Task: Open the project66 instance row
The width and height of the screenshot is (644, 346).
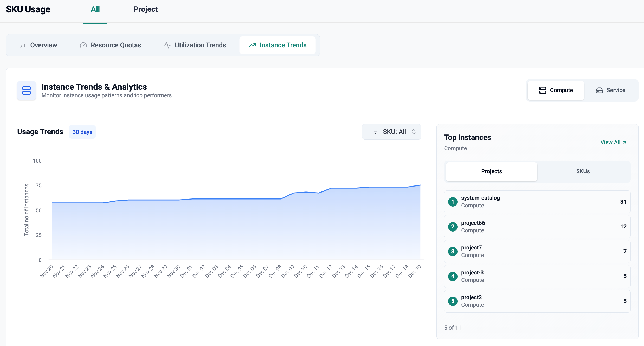Action: 537,227
